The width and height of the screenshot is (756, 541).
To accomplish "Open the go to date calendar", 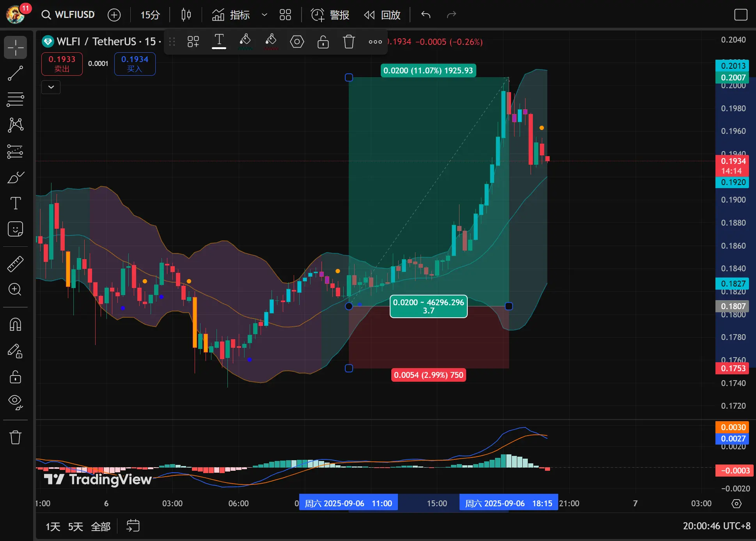I will 133,526.
